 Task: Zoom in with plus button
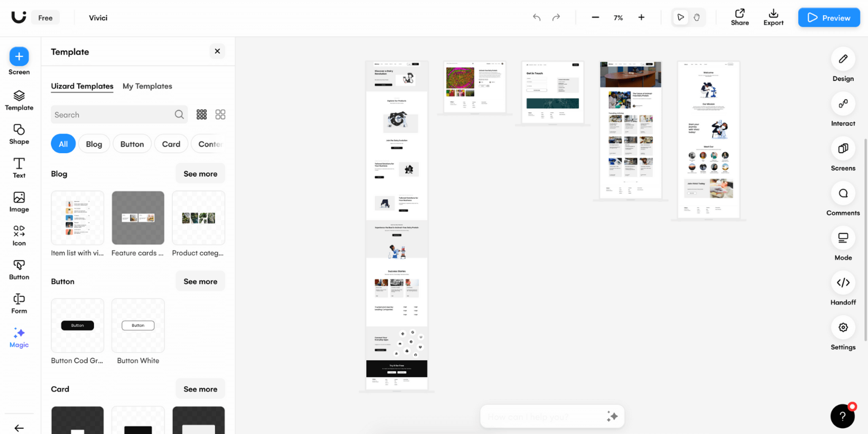(x=641, y=17)
